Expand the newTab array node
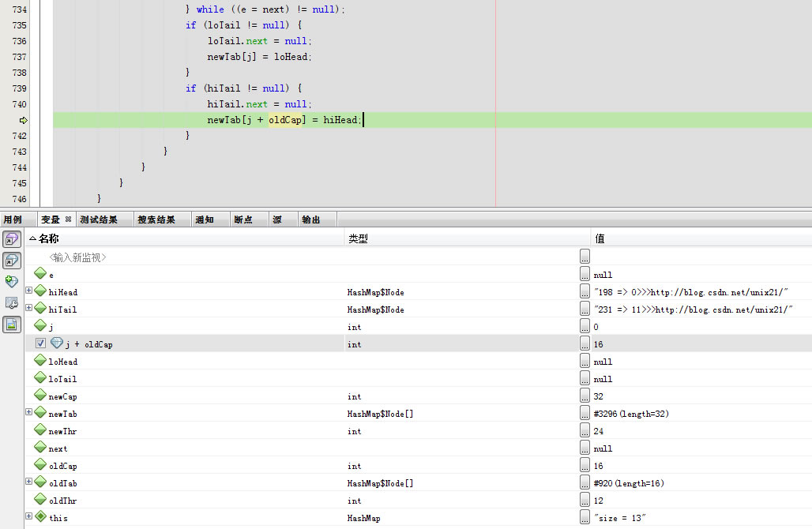Viewport: 812px width, 529px height. (29, 412)
